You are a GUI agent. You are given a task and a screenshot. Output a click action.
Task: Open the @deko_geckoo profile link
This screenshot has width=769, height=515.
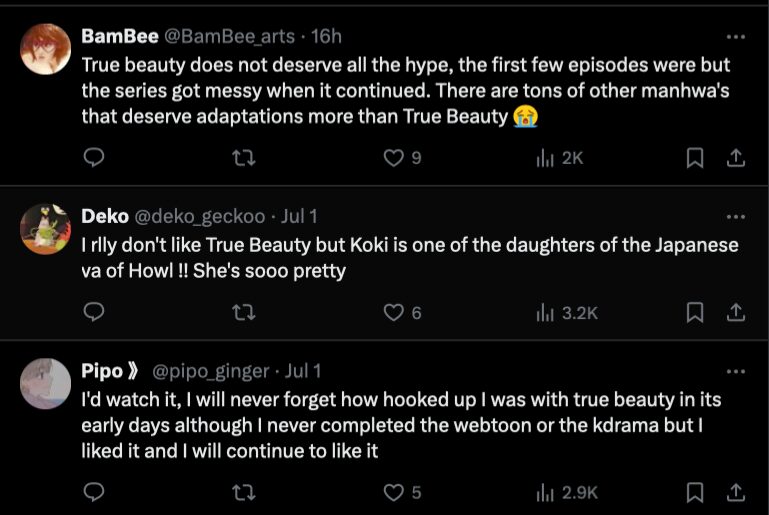coord(200,216)
